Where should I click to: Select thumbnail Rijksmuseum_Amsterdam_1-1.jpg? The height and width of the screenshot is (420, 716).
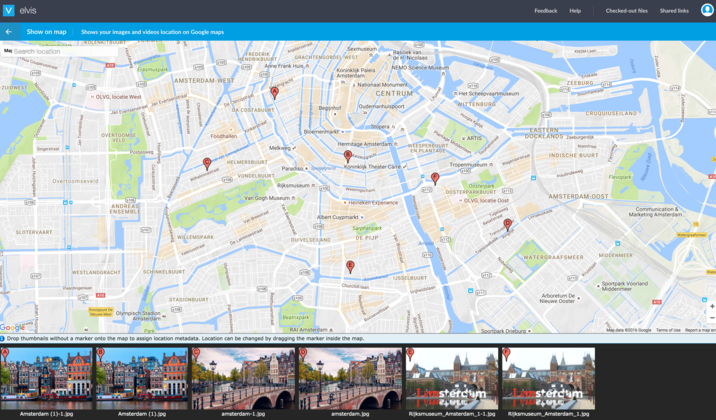coord(452,378)
